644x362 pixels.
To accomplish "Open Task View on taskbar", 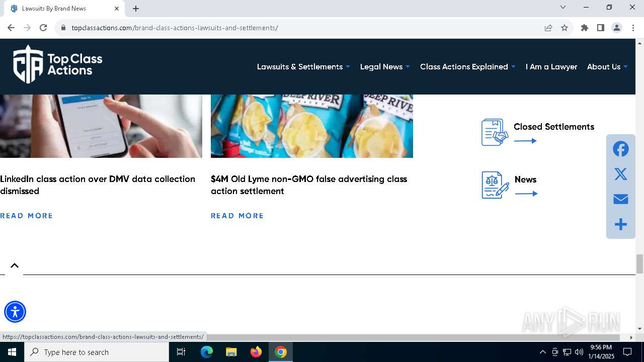I will [181, 352].
